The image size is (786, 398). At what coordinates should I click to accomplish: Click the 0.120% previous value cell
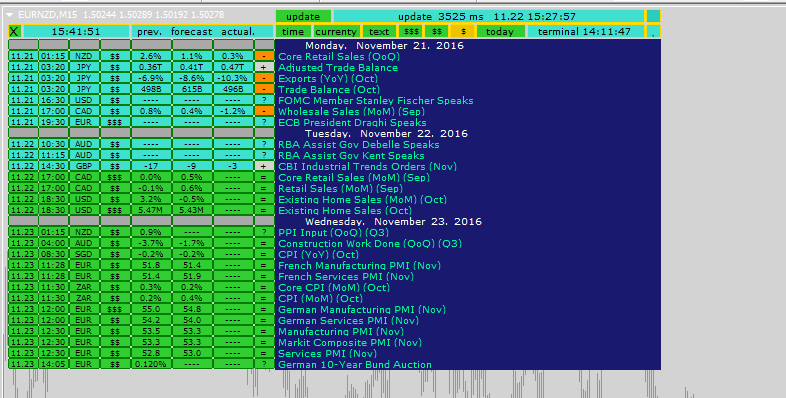pos(151,364)
